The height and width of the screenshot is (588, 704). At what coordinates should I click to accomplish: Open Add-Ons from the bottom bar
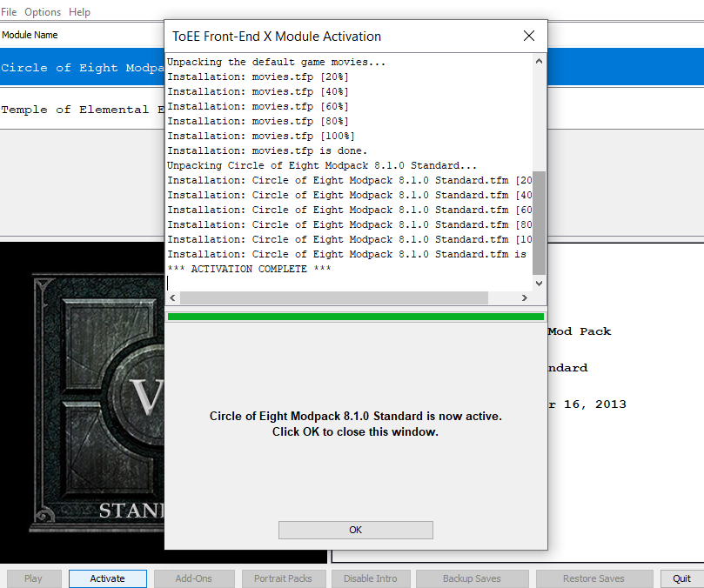coord(194,578)
